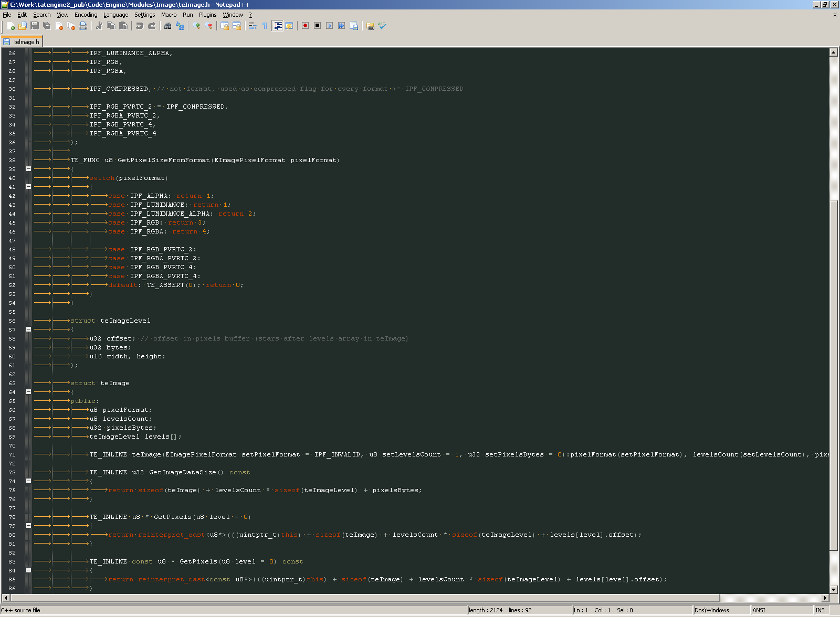This screenshot has width=840, height=617.
Task: Open Find using the binoculars icon
Action: point(167,26)
